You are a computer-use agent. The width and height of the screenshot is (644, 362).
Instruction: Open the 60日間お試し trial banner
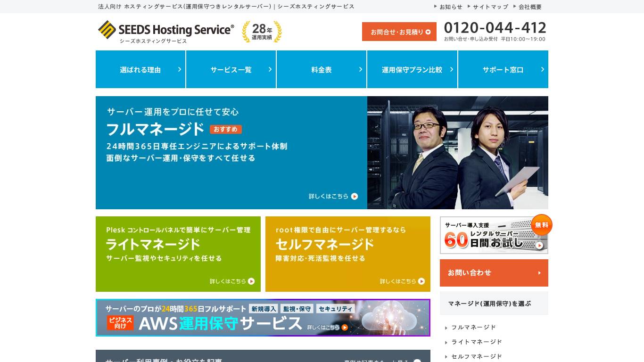point(494,235)
